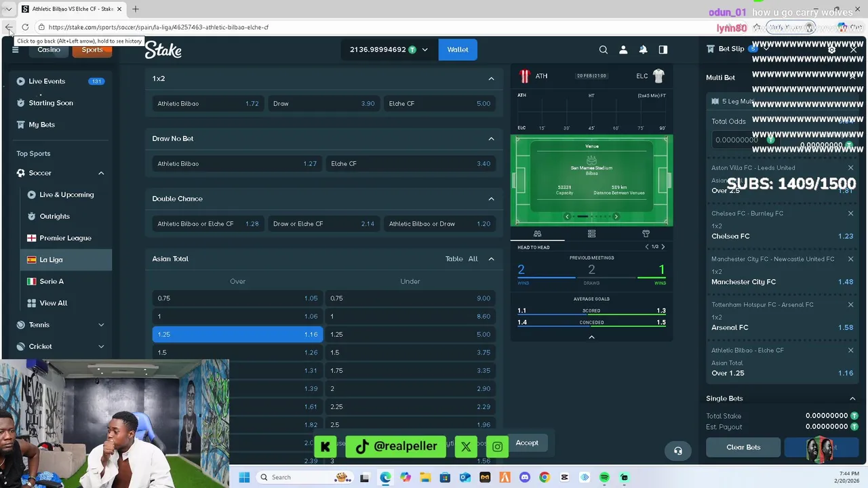Open Spotify from the taskbar
The height and width of the screenshot is (488, 868).
[x=604, y=477]
